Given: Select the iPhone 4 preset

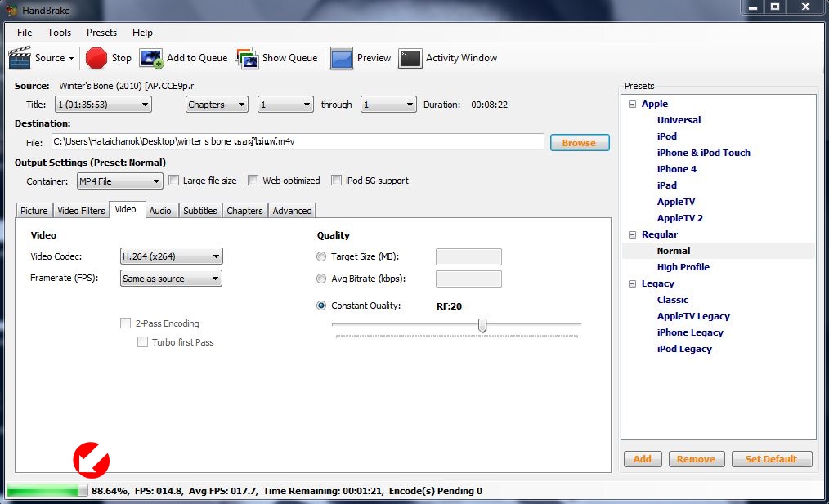Looking at the screenshot, I should point(677,169).
